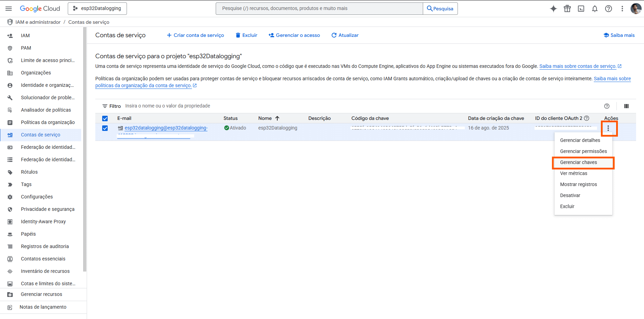Activate Cloud Shell terminal icon
The width and height of the screenshot is (644, 319).
click(x=581, y=9)
